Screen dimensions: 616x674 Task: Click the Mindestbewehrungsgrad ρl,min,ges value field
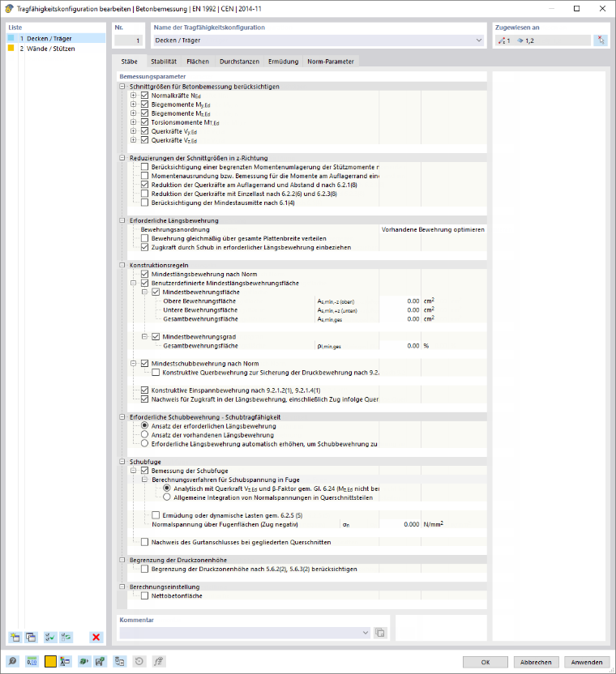pyautogui.click(x=400, y=346)
